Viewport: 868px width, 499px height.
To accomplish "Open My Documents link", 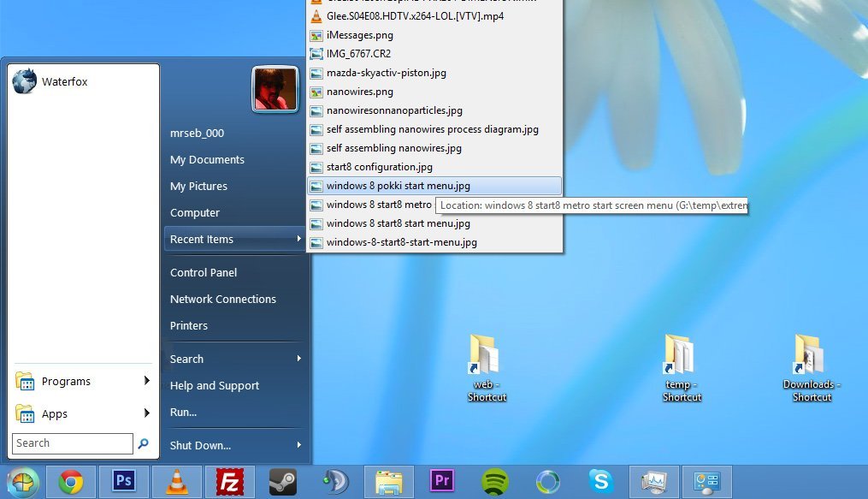I will [x=207, y=159].
